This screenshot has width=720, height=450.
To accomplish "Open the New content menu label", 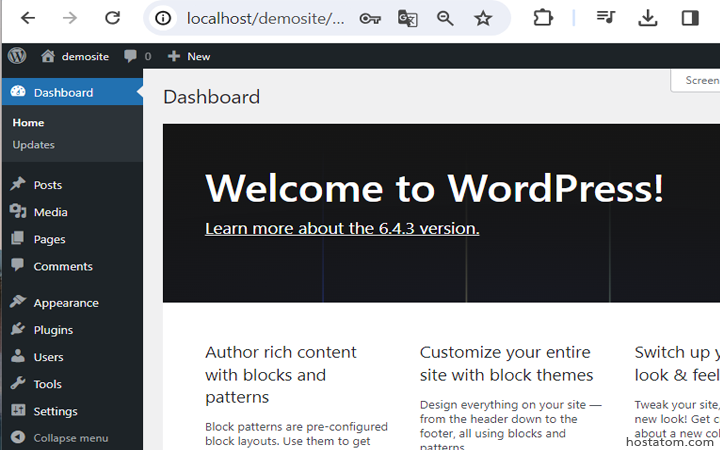I will click(199, 56).
